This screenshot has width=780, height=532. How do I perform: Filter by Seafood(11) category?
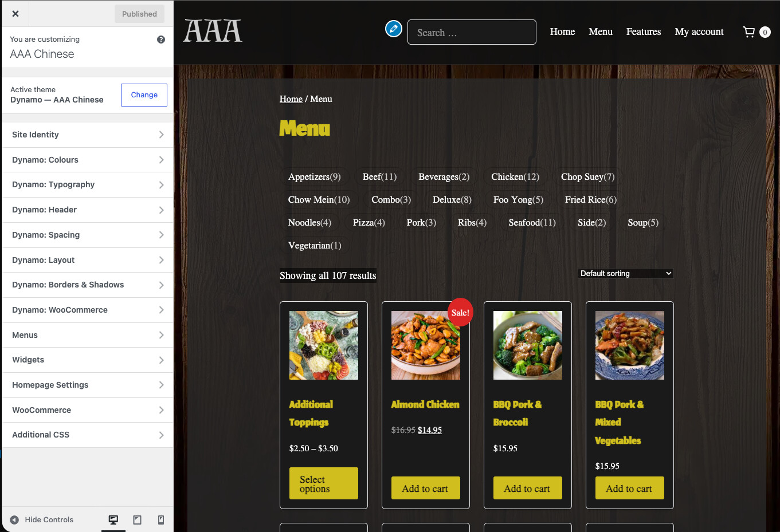coord(532,223)
